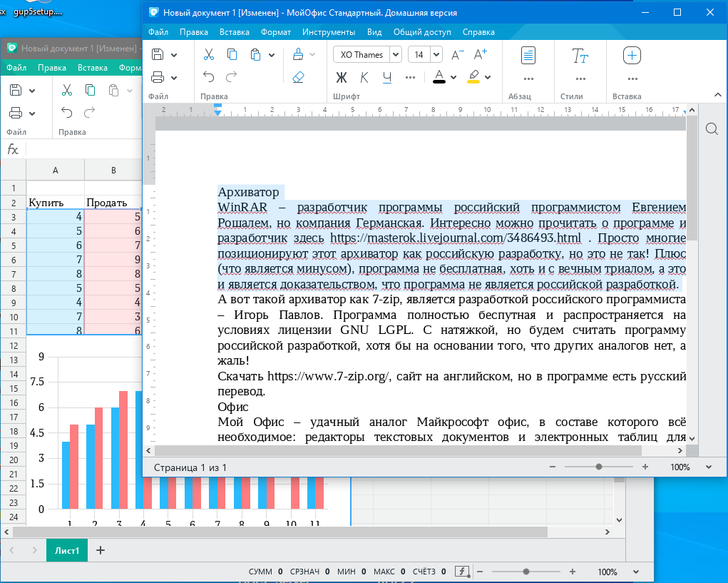Image resolution: width=728 pixels, height=583 pixels.
Task: Click the https://www.7-zip.org/ link in the text
Action: click(x=328, y=376)
